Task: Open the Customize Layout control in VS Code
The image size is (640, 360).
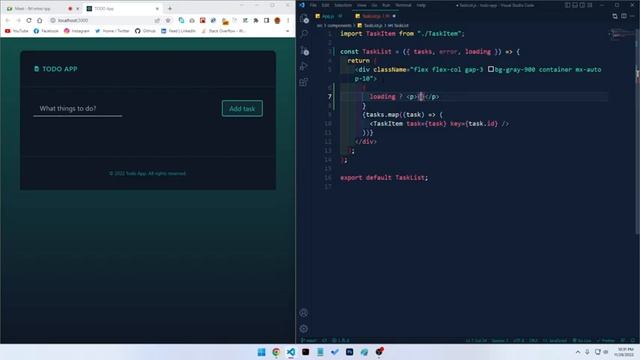Action: [590, 5]
